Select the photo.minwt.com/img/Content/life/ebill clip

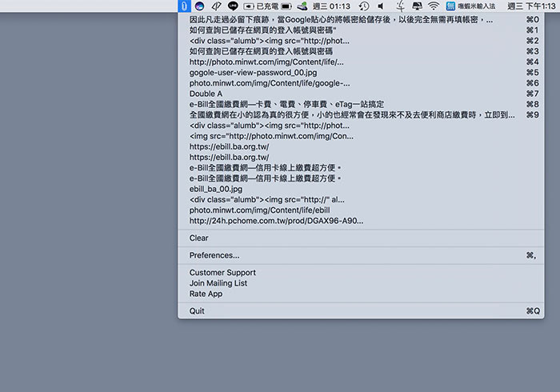[361, 210]
